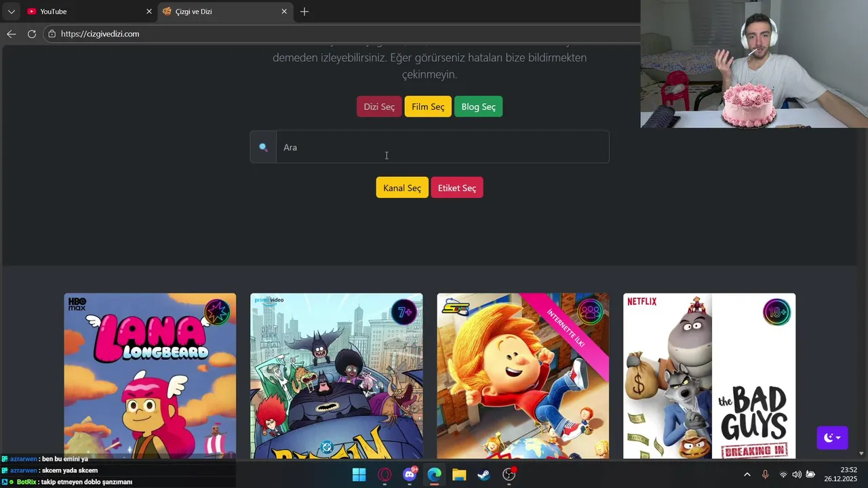Select the Çizgi ve Dizi tab
This screenshot has height=488, width=868.
click(x=226, y=12)
